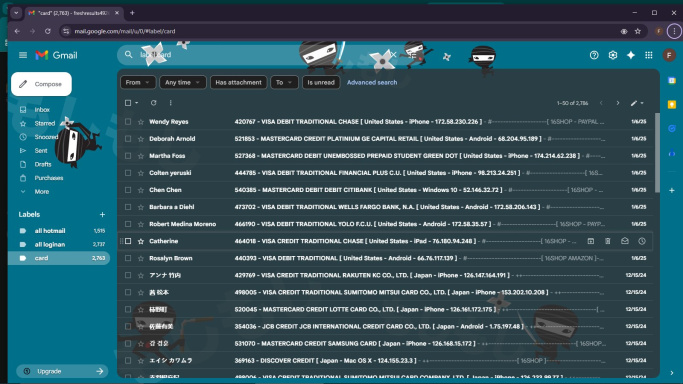Viewport: 683px width, 384px height.
Task: Select the Deborah Arnold email checkbox
Action: point(128,139)
